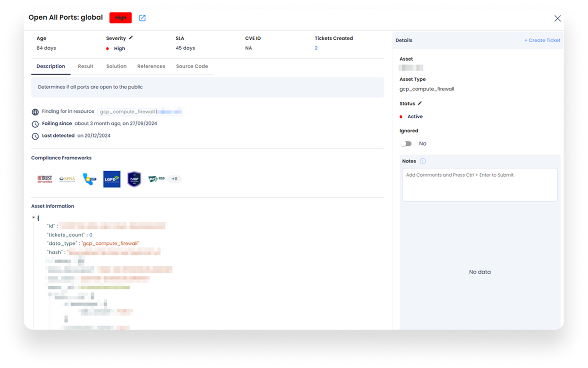588x368 pixels.
Task: Open the Result tab
Action: [85, 66]
